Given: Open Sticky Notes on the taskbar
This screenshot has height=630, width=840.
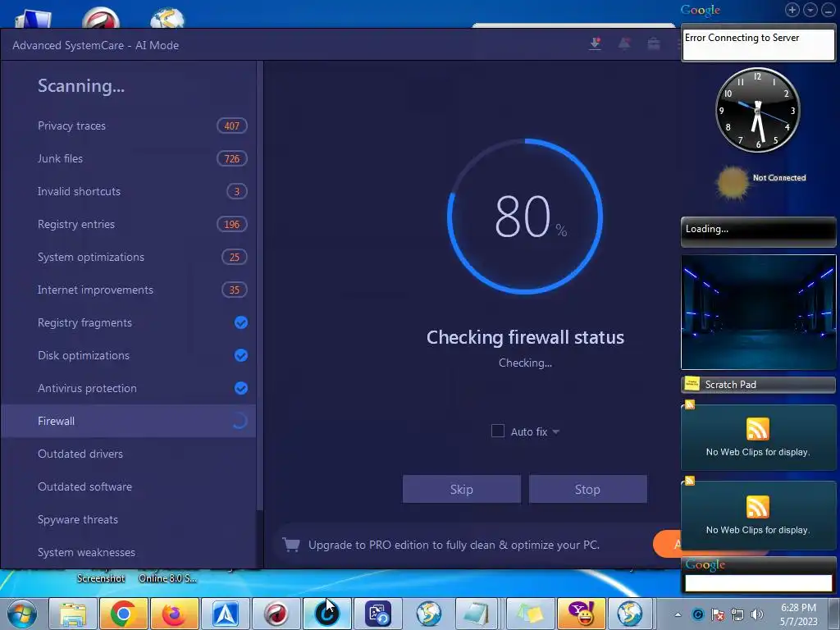Looking at the screenshot, I should (x=529, y=614).
